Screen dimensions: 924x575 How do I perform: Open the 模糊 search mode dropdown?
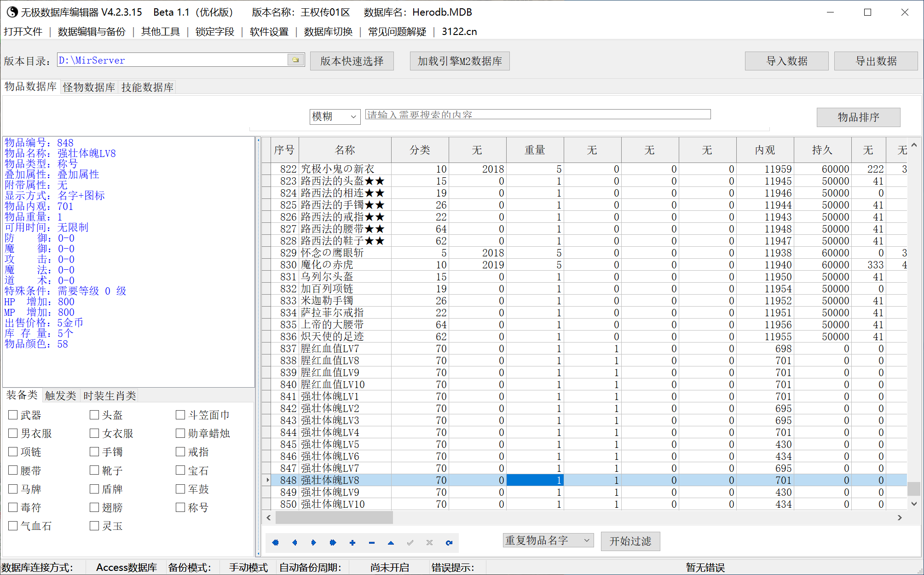(x=335, y=116)
